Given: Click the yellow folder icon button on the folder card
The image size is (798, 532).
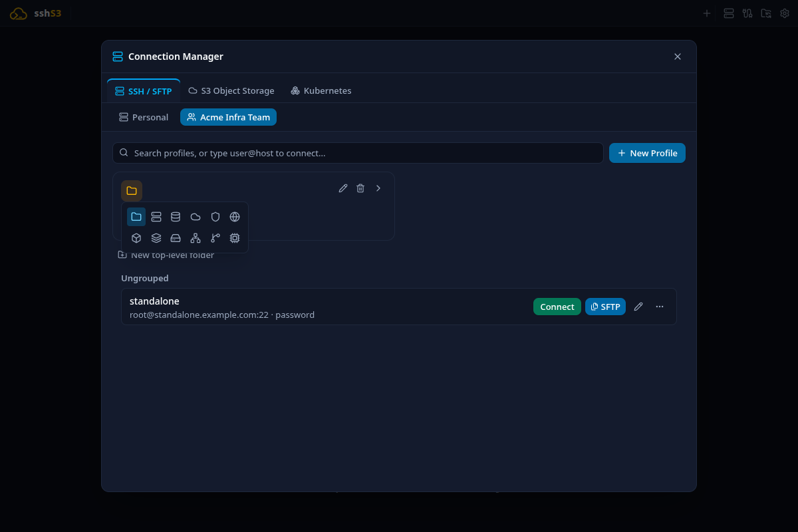Looking at the screenshot, I should pyautogui.click(x=132, y=191).
